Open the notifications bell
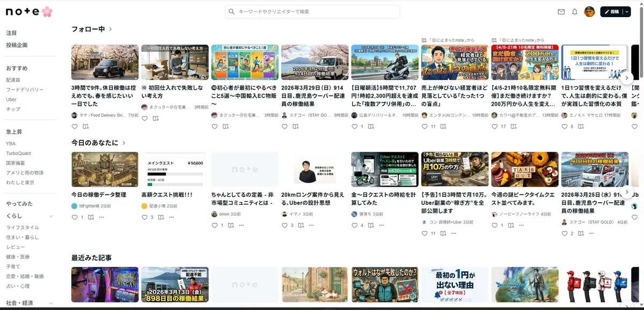 point(575,12)
